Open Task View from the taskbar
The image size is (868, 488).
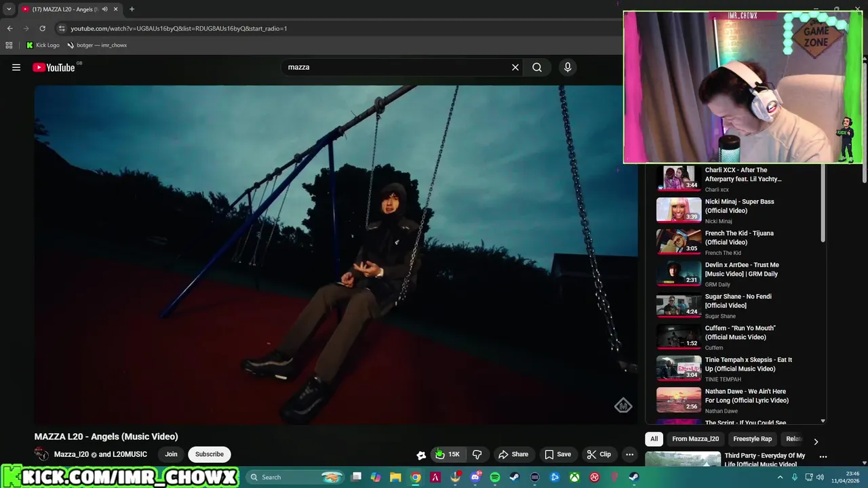(x=356, y=477)
